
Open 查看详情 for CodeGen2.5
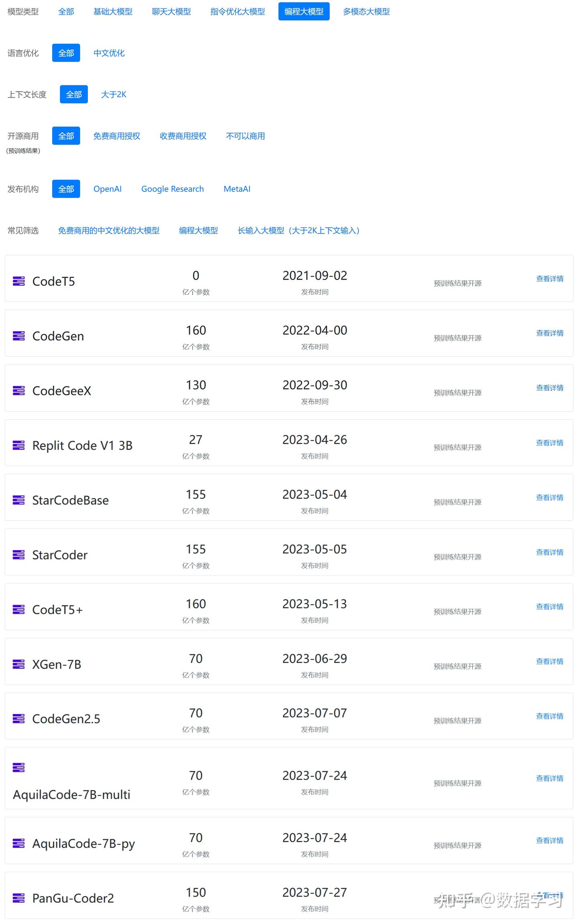point(550,716)
